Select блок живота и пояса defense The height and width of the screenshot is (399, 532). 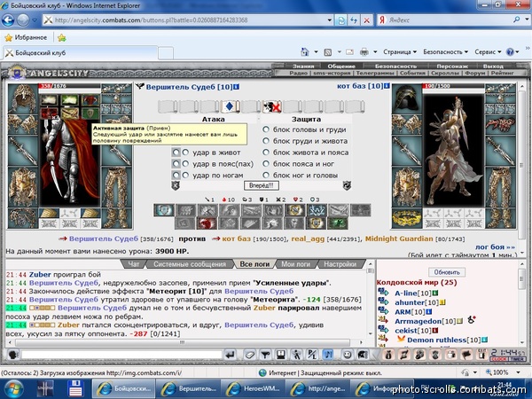coord(266,153)
